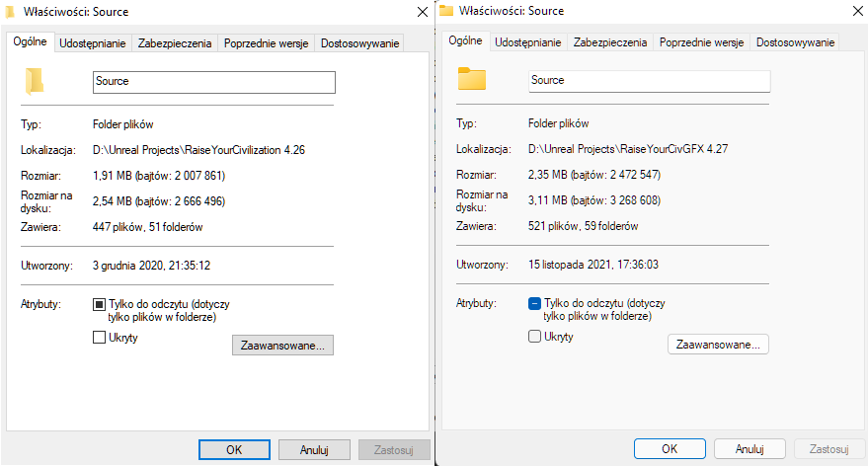Enable Ukryty checkbox in left window
The height and width of the screenshot is (466, 868).
[99, 337]
